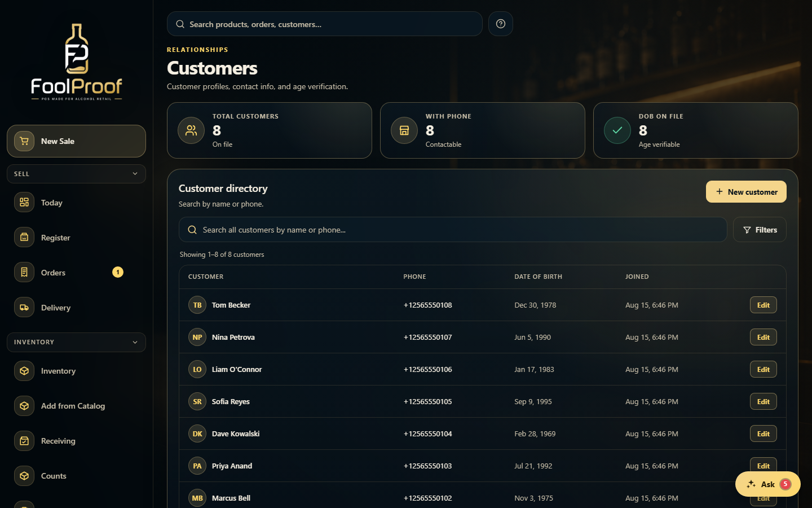Click the Delivery truck icon

coord(24,308)
